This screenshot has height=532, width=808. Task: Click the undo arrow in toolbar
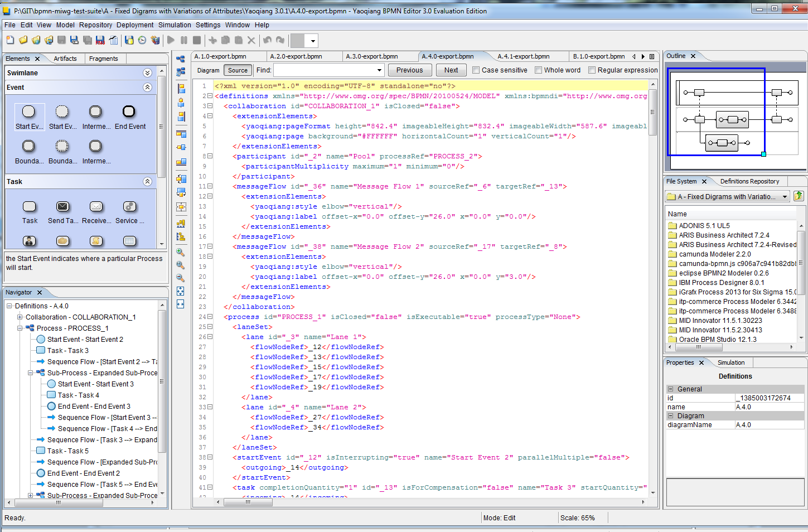coord(268,40)
